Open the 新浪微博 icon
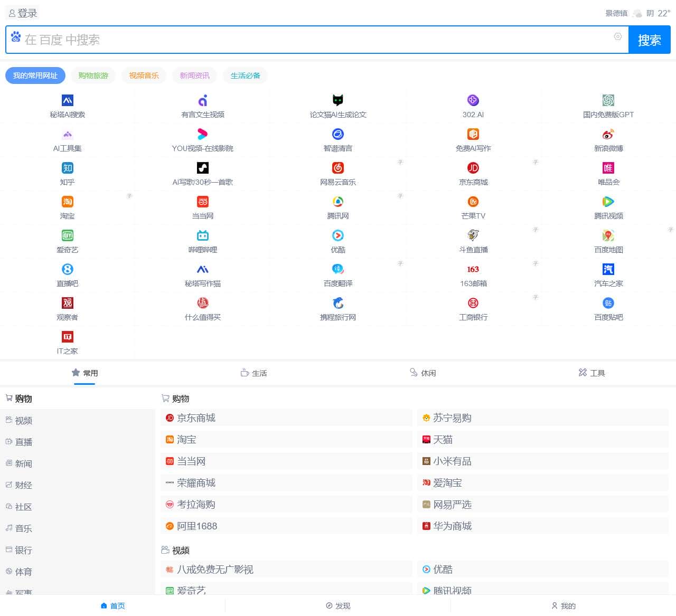Viewport: 676px width, 616px height. tap(608, 134)
